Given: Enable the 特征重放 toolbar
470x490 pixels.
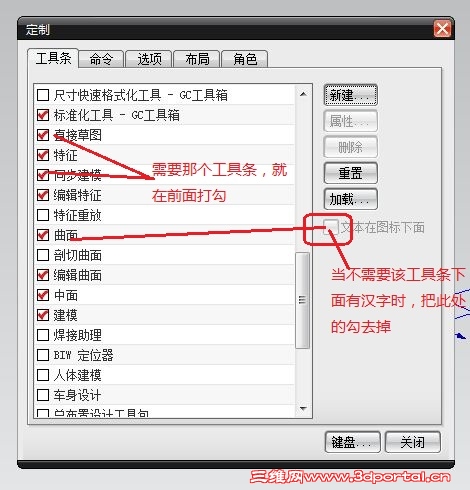Looking at the screenshot, I should tap(43, 215).
